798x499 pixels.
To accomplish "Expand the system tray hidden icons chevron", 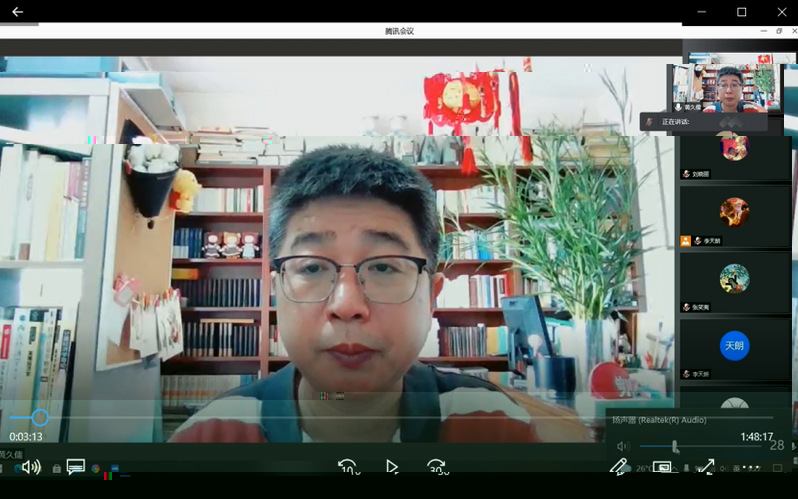I will pyautogui.click(x=675, y=468).
